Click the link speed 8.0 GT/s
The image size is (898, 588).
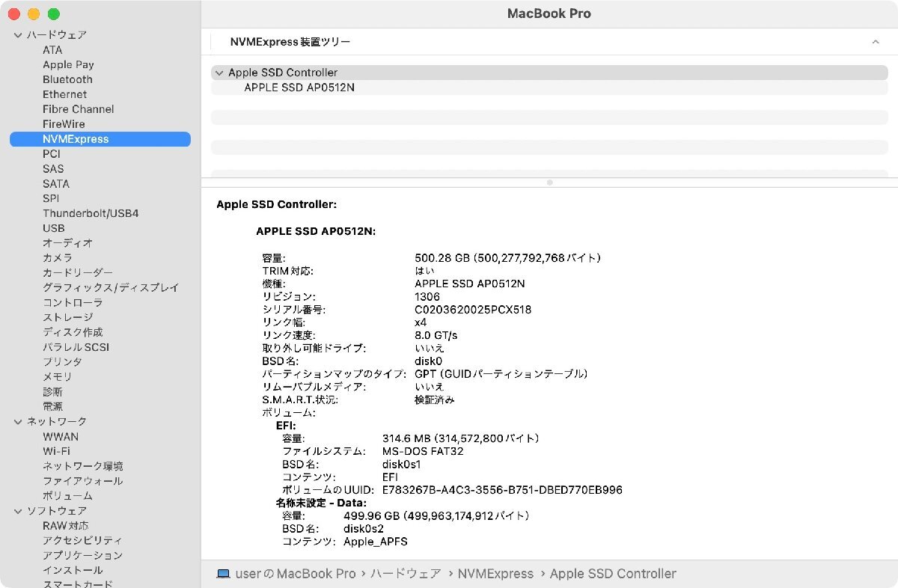(x=436, y=335)
